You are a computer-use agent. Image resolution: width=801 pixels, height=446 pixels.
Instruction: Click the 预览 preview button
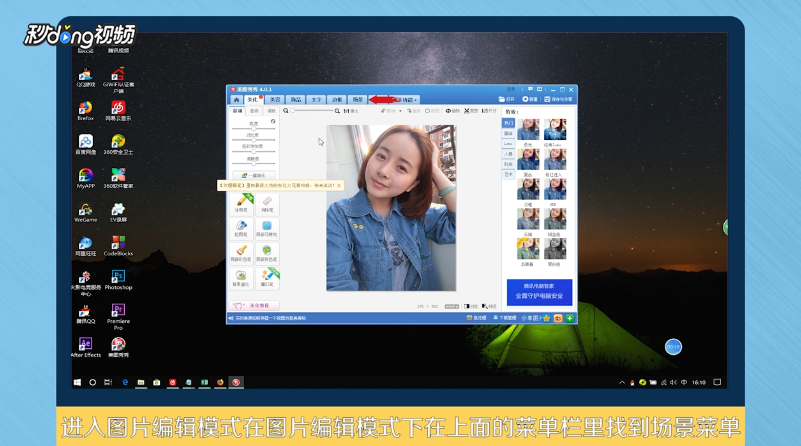[489, 307]
